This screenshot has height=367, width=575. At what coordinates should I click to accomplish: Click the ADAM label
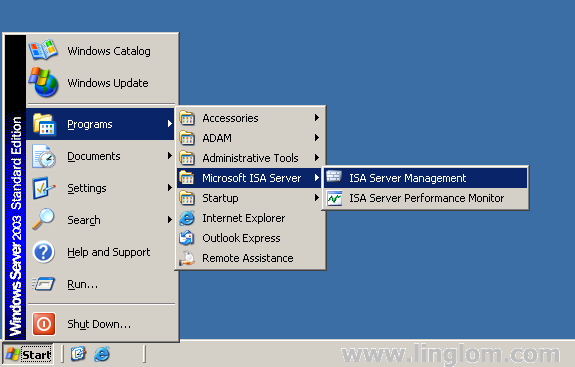coord(217,138)
